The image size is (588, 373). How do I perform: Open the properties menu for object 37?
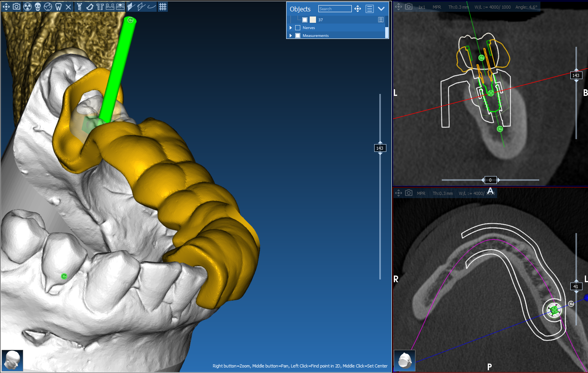click(380, 20)
